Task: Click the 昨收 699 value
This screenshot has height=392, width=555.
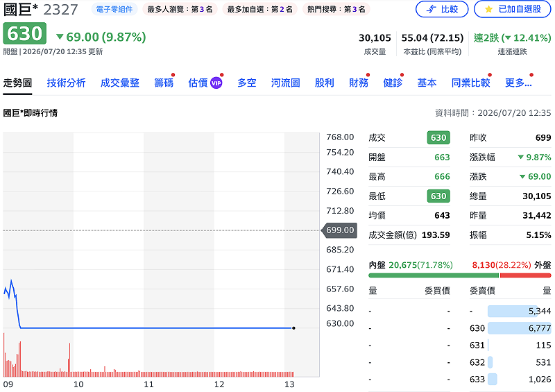Action: coord(543,138)
